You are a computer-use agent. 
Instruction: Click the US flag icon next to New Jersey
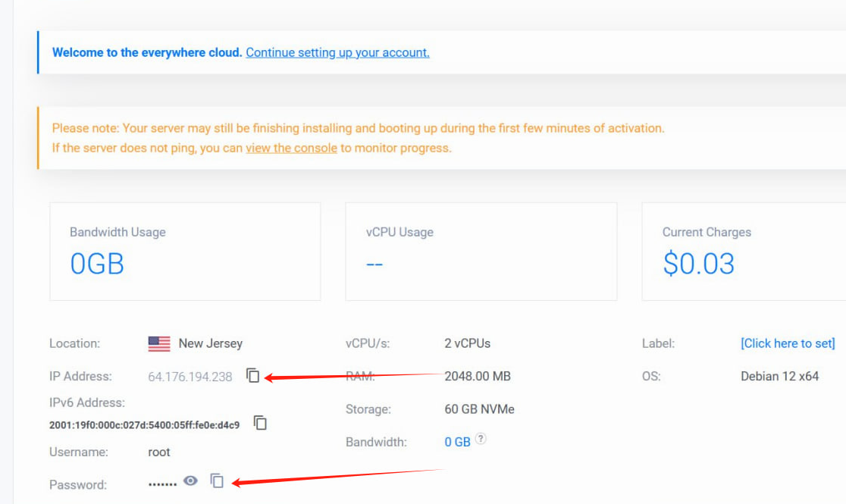(159, 344)
